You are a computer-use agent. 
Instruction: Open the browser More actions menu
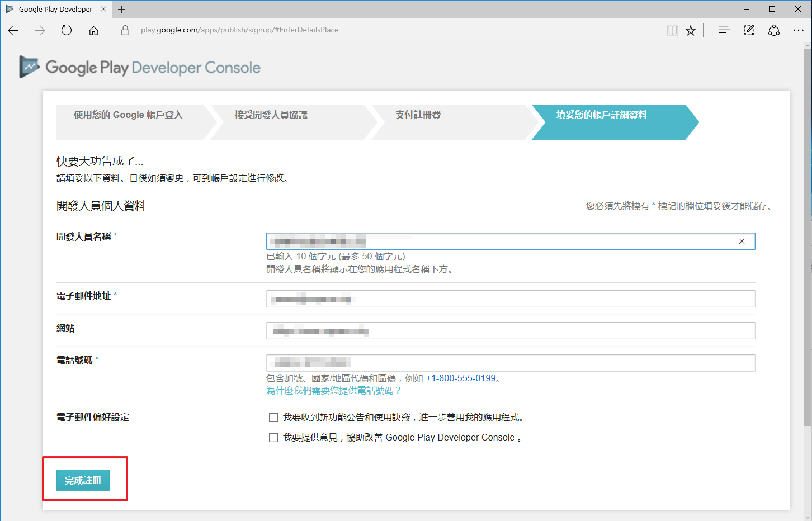pos(799,30)
